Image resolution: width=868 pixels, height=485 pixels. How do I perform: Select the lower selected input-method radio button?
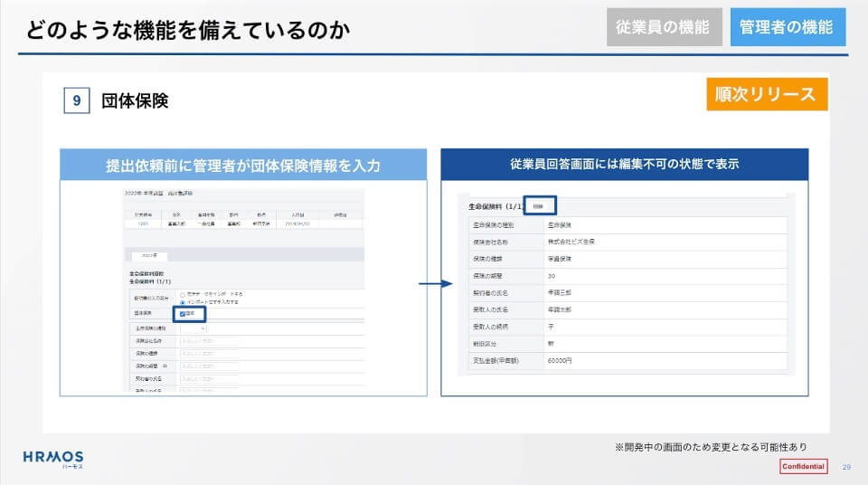[x=183, y=302]
